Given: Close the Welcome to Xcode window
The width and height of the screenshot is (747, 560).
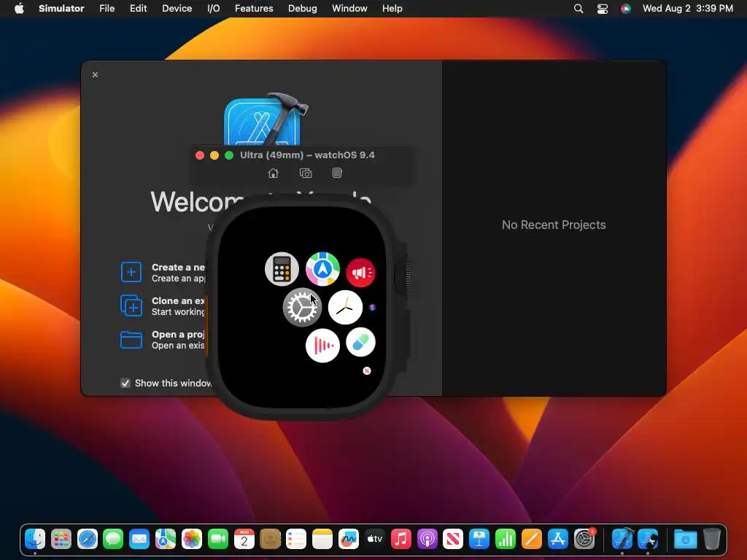Looking at the screenshot, I should [96, 75].
